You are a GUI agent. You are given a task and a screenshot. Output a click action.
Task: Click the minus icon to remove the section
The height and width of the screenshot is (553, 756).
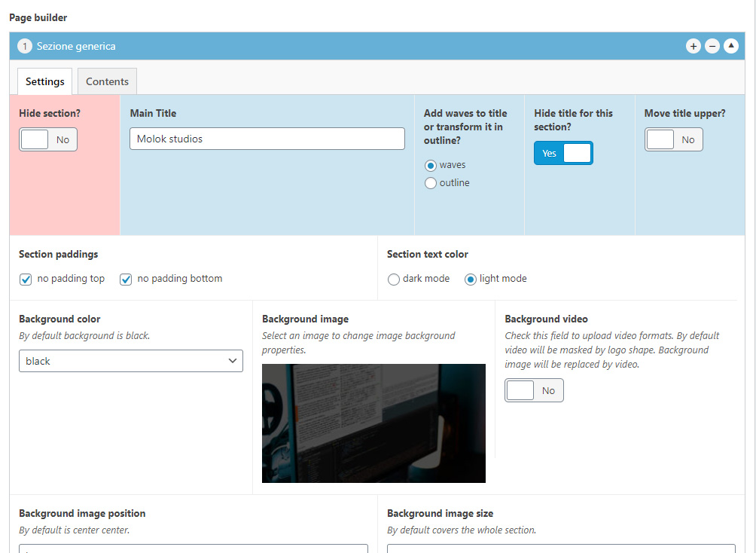click(x=712, y=47)
